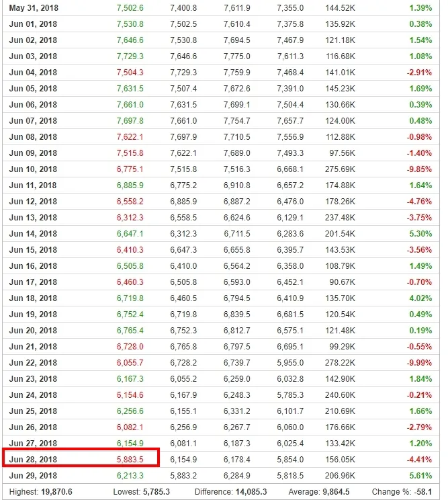Click the -9.99% change on Jun 22
This screenshot has height=500, width=448.
[x=419, y=363]
